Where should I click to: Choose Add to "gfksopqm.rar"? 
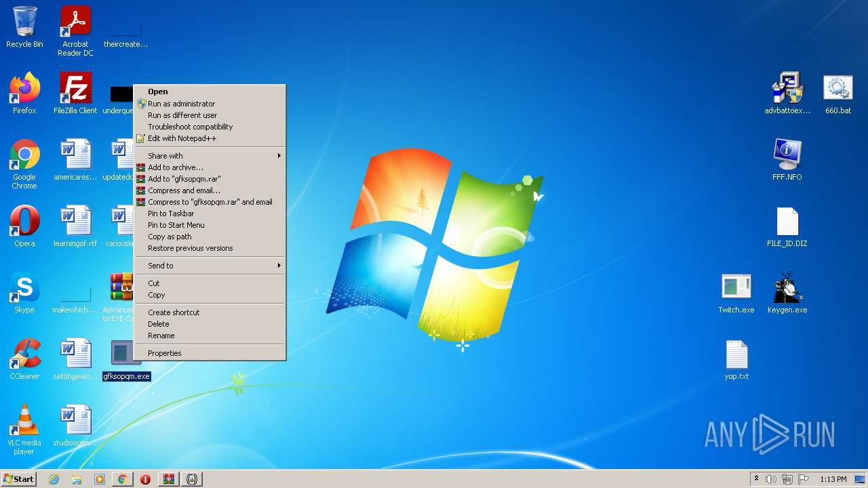coord(210,179)
